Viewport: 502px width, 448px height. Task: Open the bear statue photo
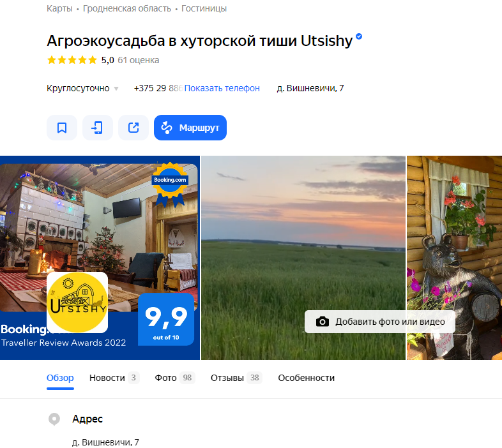[x=454, y=258]
